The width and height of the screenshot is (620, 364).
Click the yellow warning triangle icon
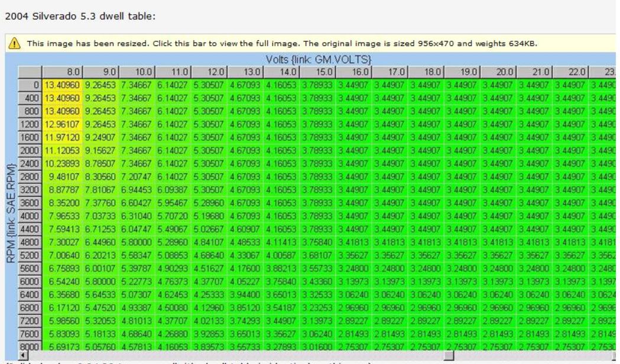coord(11,44)
